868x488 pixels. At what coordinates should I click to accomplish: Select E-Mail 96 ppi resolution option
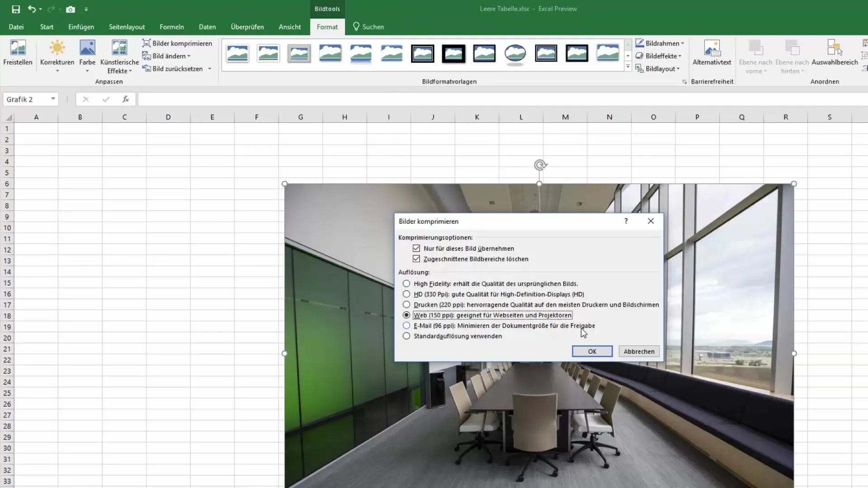pyautogui.click(x=406, y=325)
